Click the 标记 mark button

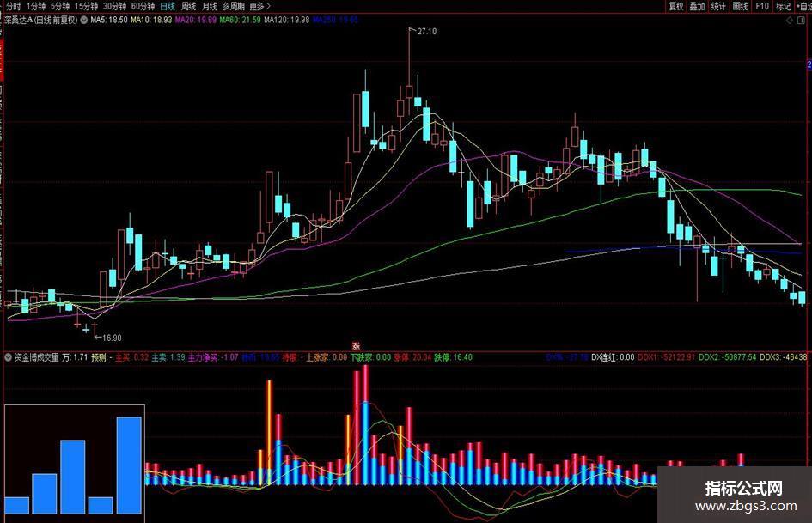coord(783,6)
